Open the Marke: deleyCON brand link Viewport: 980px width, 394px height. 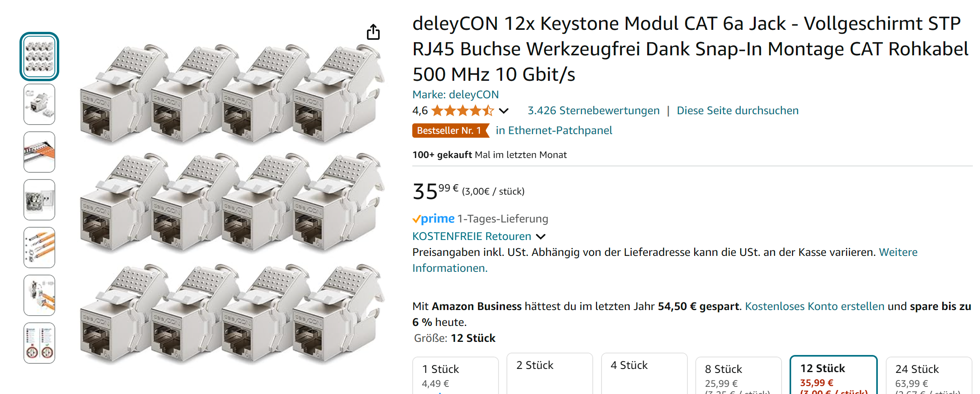coord(455,95)
